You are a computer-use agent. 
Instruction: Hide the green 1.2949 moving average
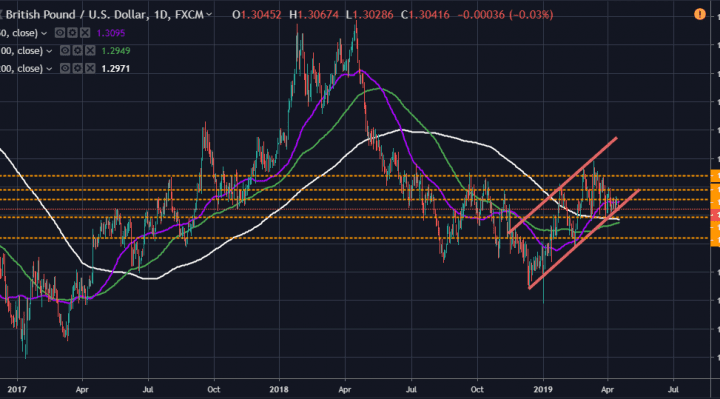pos(65,51)
